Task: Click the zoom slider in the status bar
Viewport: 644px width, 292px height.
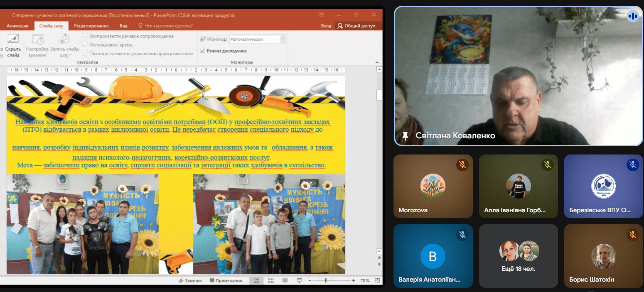Action: tap(325, 280)
